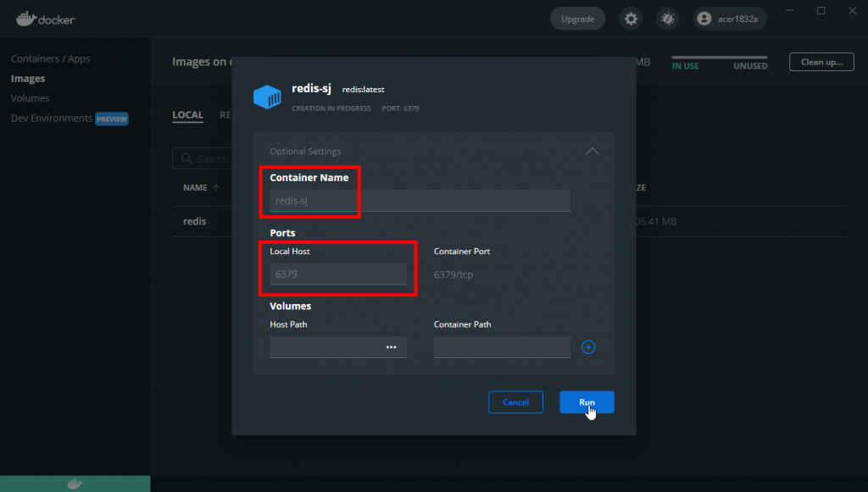Click the Upgrade button
Screen dimensions: 868x492
click(x=577, y=19)
